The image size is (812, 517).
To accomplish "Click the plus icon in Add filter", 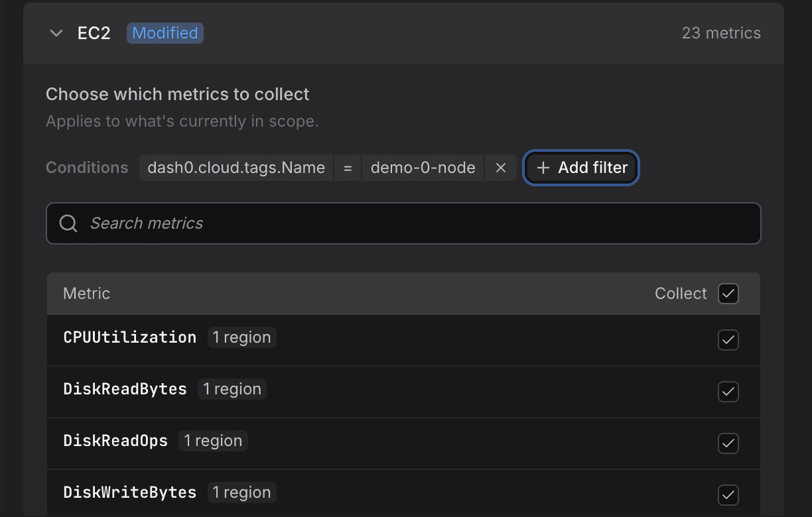I will tap(543, 168).
